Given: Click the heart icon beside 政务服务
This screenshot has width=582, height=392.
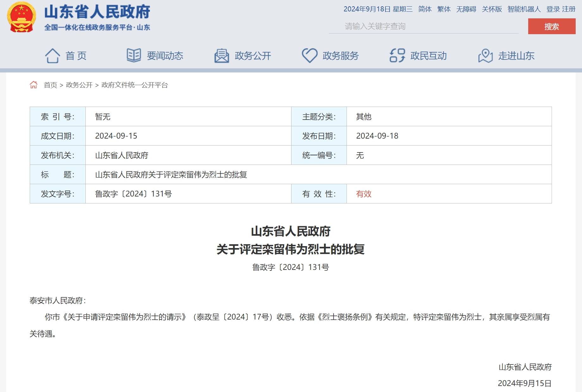Looking at the screenshot, I should click(x=310, y=55).
